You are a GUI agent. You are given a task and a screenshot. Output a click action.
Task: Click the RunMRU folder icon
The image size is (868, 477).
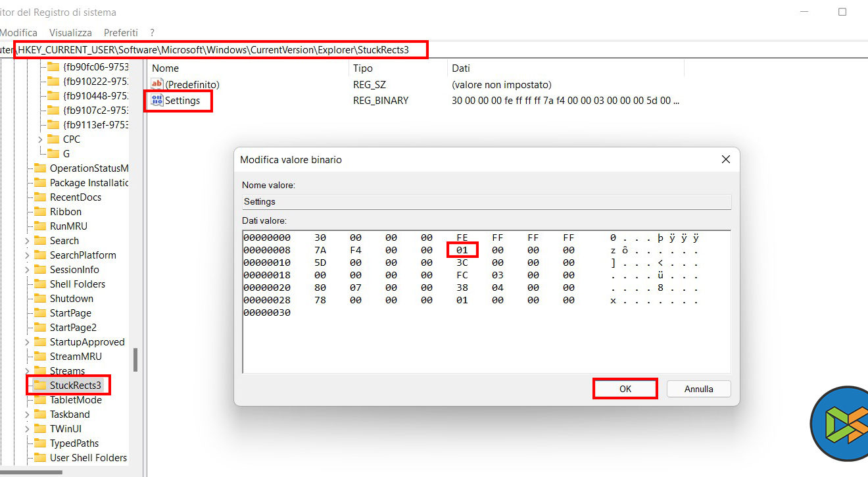pyautogui.click(x=40, y=226)
